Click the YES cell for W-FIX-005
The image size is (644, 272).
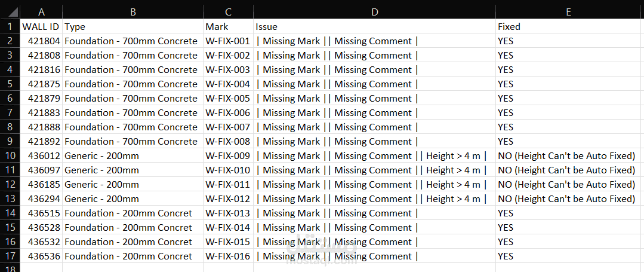coord(569,99)
